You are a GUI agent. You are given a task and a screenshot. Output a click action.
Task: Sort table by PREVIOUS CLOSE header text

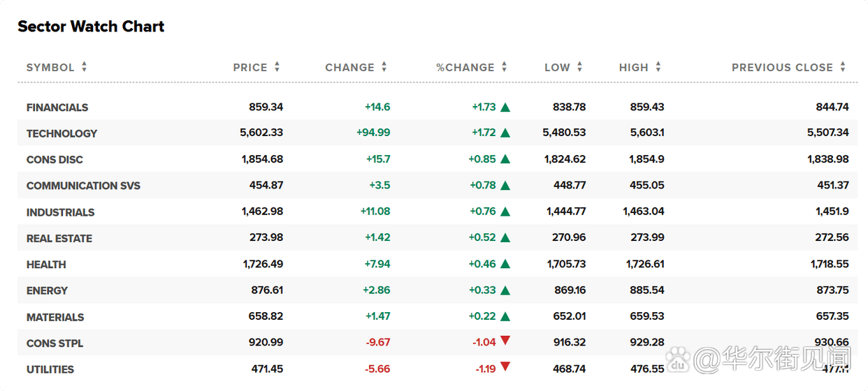[782, 68]
